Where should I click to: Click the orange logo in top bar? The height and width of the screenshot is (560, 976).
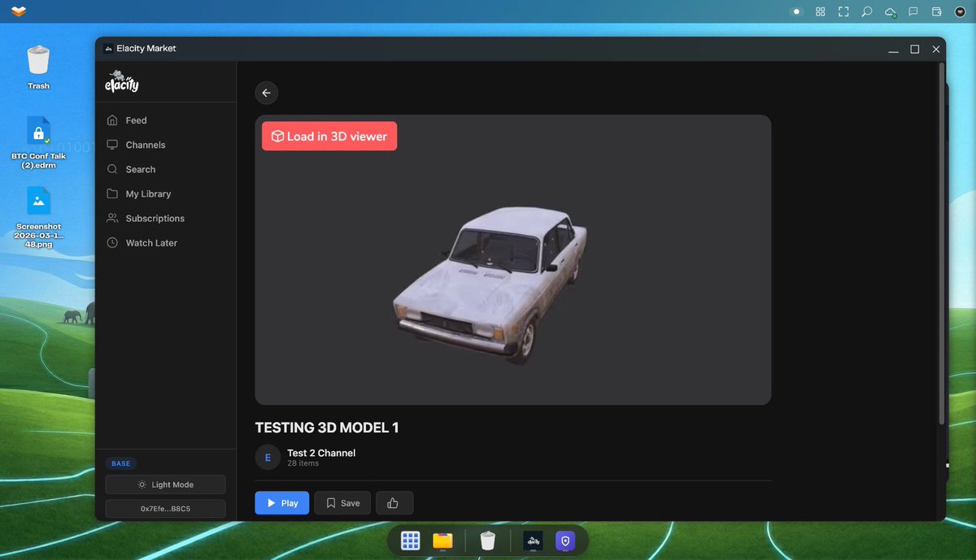(19, 11)
